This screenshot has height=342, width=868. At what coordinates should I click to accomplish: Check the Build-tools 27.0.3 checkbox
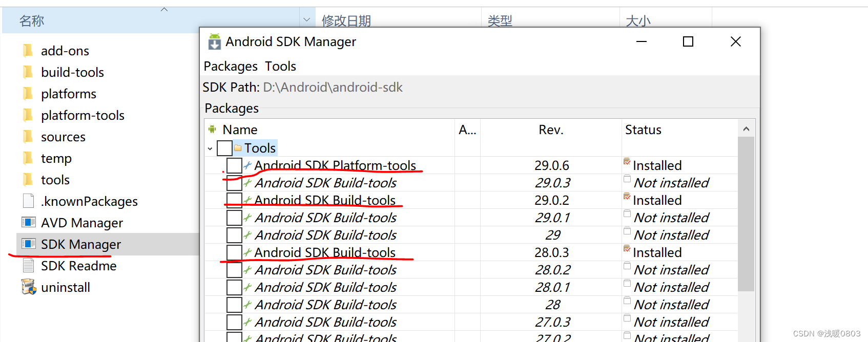pos(234,322)
